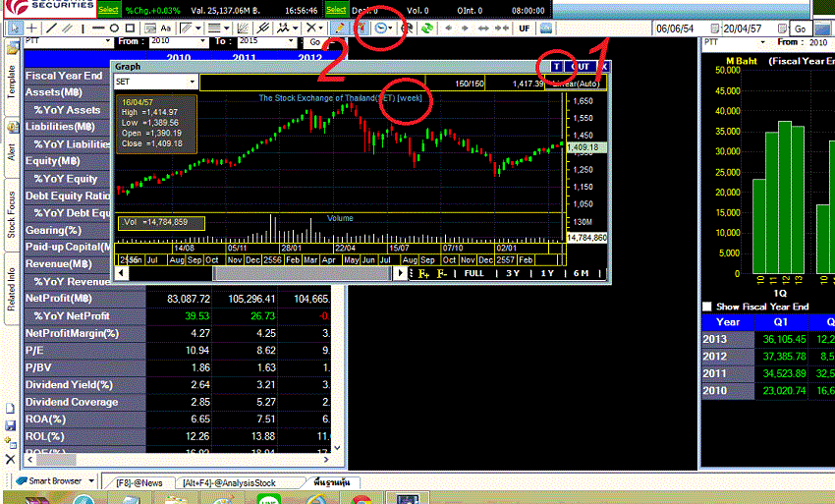Open the PTT symbol dropdown in right panel
This screenshot has height=504, width=835.
(x=763, y=42)
